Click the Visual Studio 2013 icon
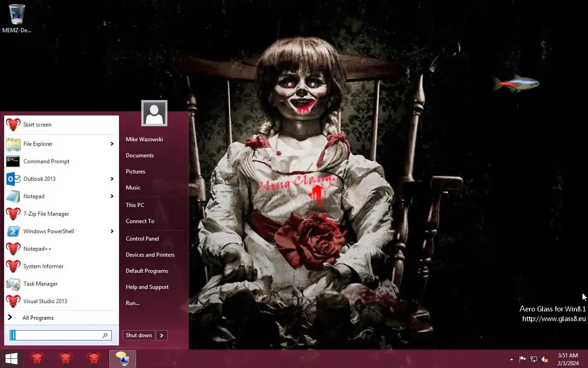The height and width of the screenshot is (368, 588). click(13, 301)
